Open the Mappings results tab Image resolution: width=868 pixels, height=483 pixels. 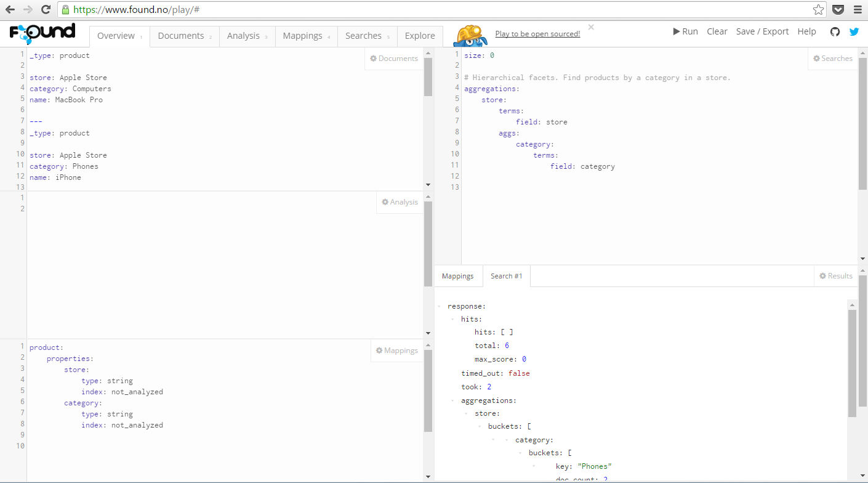coord(458,276)
